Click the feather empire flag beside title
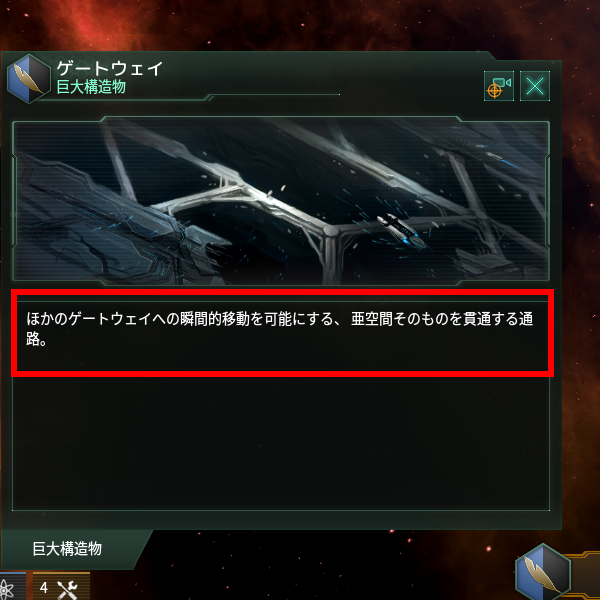 pos(29,79)
